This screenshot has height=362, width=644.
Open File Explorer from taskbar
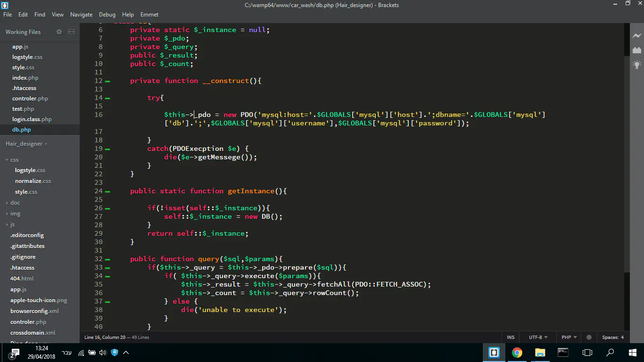coord(540,353)
